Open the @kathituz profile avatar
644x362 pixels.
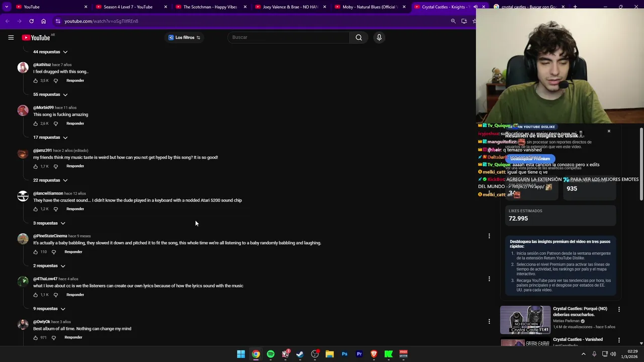23,68
